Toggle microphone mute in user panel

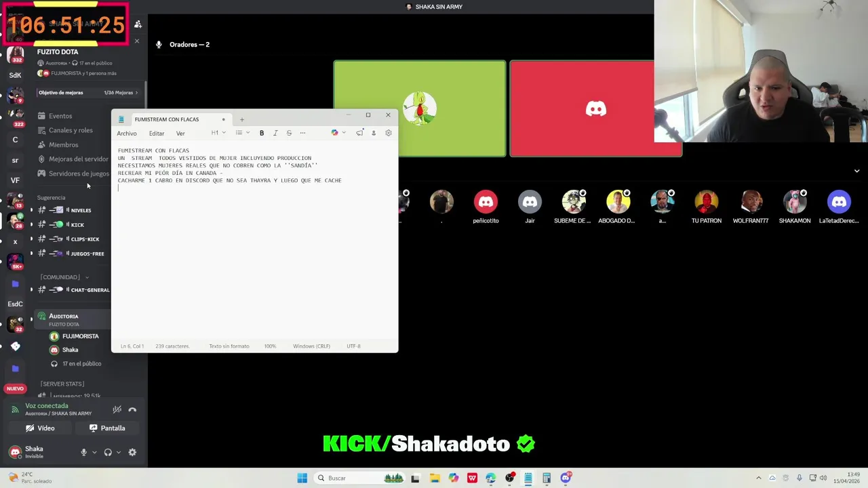pyautogui.click(x=83, y=452)
